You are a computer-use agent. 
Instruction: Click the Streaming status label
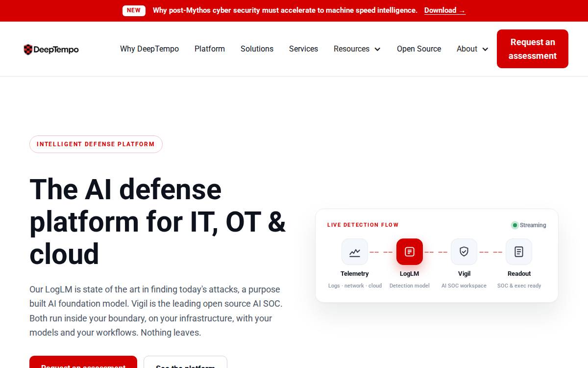533,225
